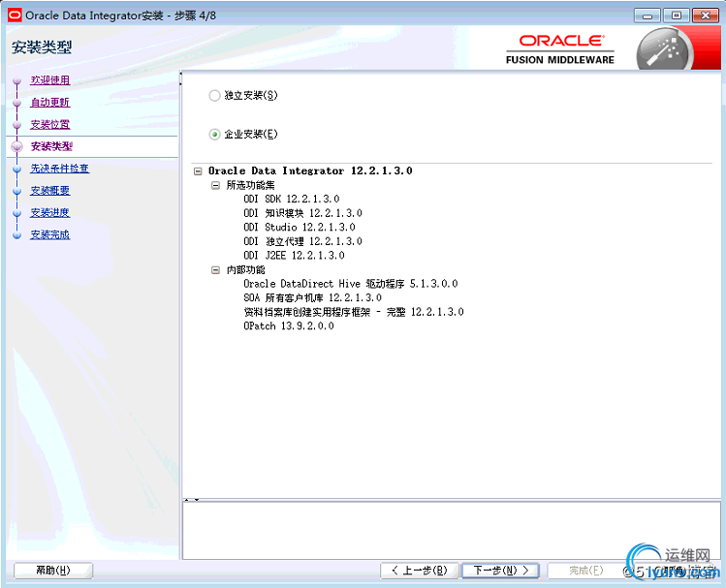Select ODI 知识模块 12.2.1.3.0 row
This screenshot has height=588, width=726.
[x=302, y=213]
